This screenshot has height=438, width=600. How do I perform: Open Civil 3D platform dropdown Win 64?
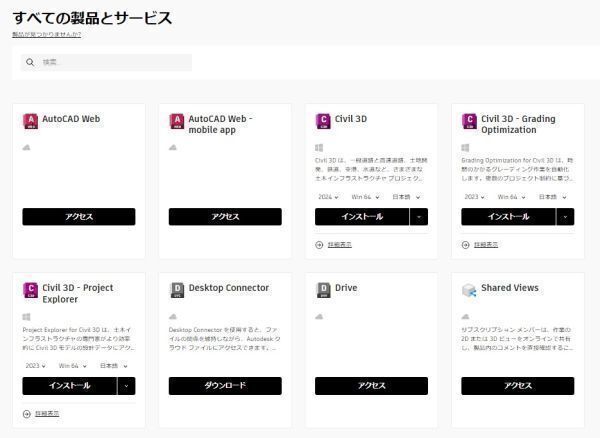365,197
